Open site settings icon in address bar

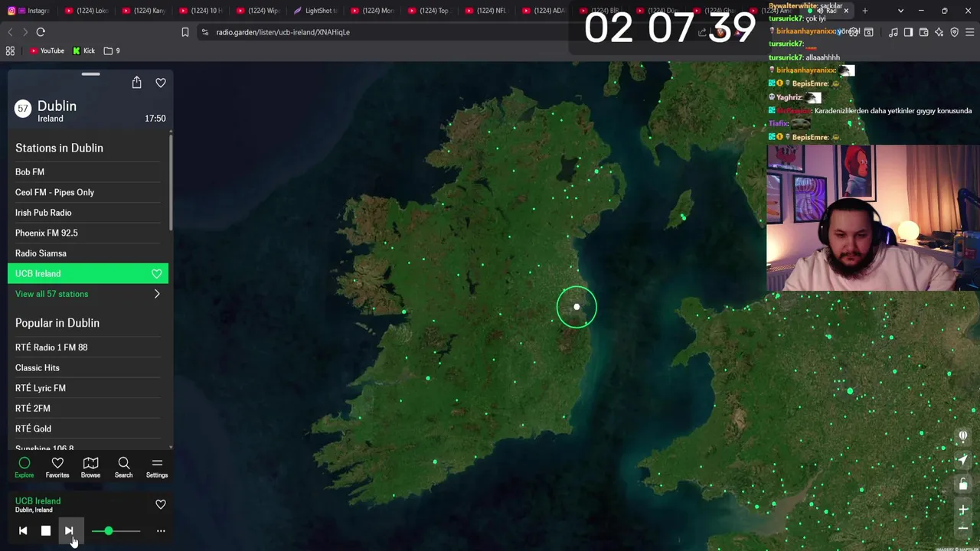[204, 32]
